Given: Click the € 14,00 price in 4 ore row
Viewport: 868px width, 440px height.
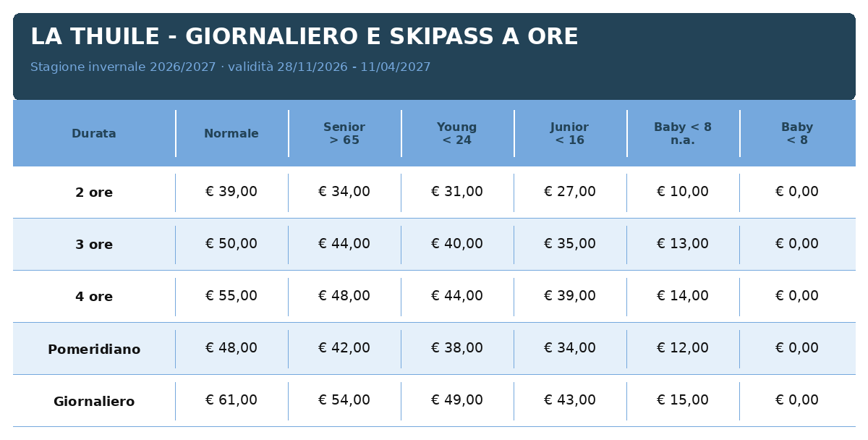Looking at the screenshot, I should click(683, 296).
